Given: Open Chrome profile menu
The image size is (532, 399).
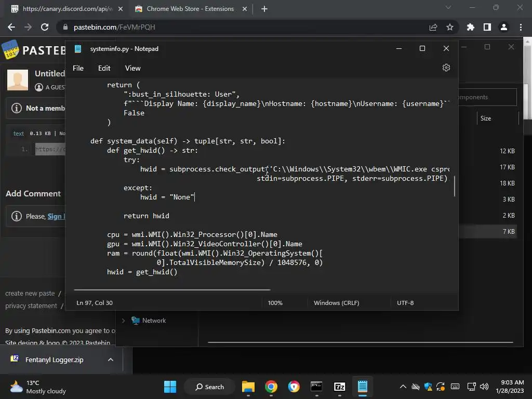Looking at the screenshot, I should (x=504, y=27).
